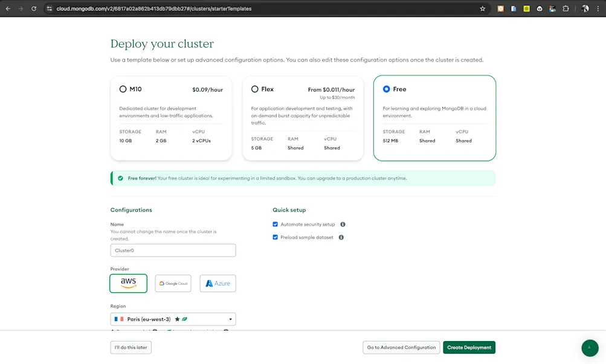Screen dimensions: 606x364
Task: Open the browser extensions puzzle icon
Action: pyautogui.click(x=565, y=8)
